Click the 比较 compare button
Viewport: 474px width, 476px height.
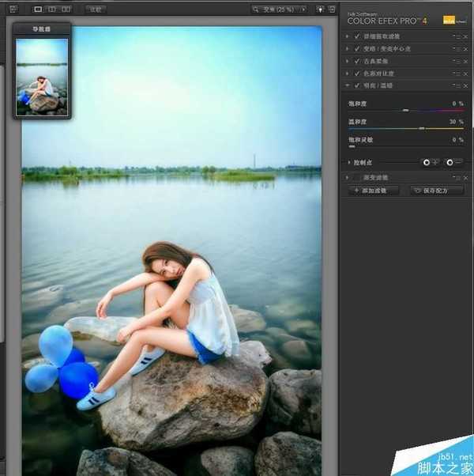95,9
